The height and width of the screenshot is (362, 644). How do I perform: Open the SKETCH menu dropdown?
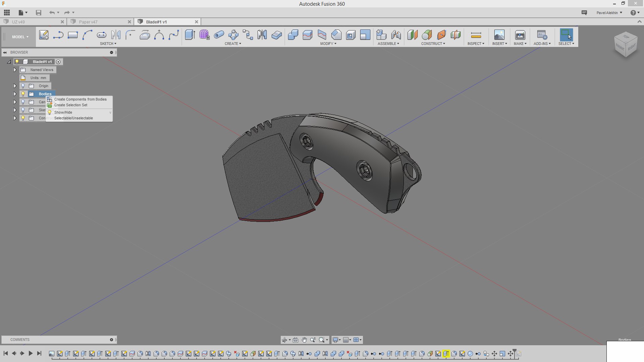[x=108, y=44]
